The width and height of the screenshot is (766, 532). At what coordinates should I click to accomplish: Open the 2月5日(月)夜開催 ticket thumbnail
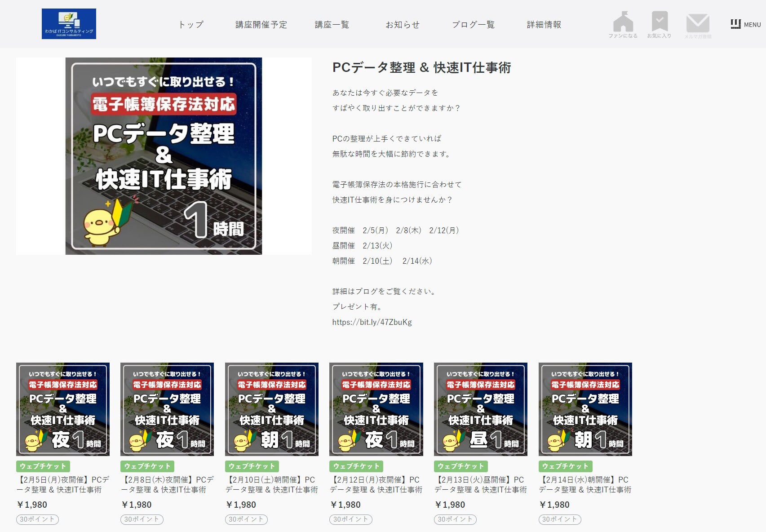63,409
